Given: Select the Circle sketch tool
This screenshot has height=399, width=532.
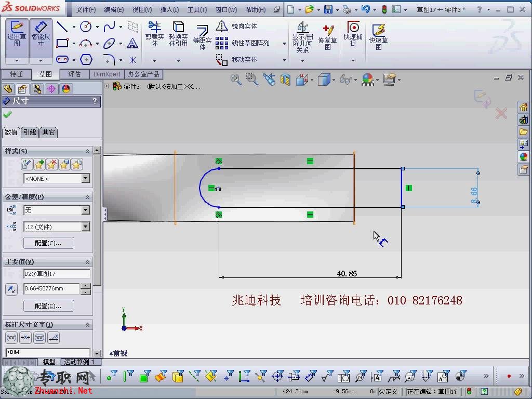Looking at the screenshot, I should 86,26.
